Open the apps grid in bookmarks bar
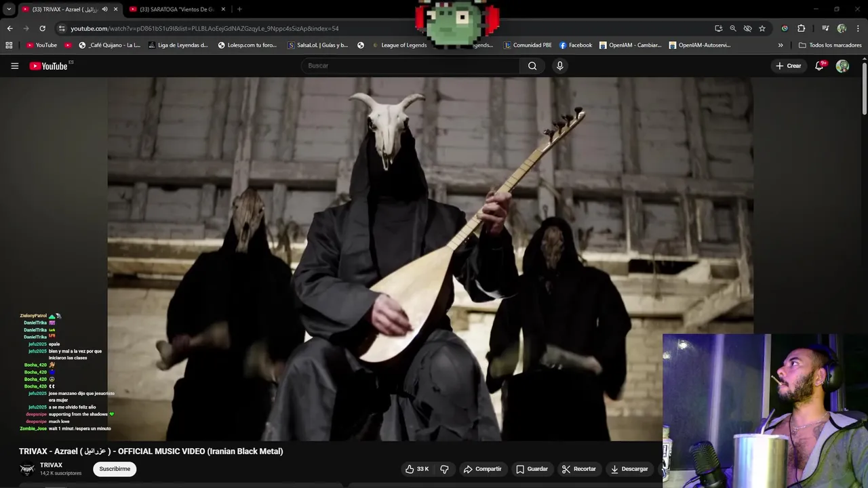Viewport: 868px width, 488px height. tap(9, 45)
